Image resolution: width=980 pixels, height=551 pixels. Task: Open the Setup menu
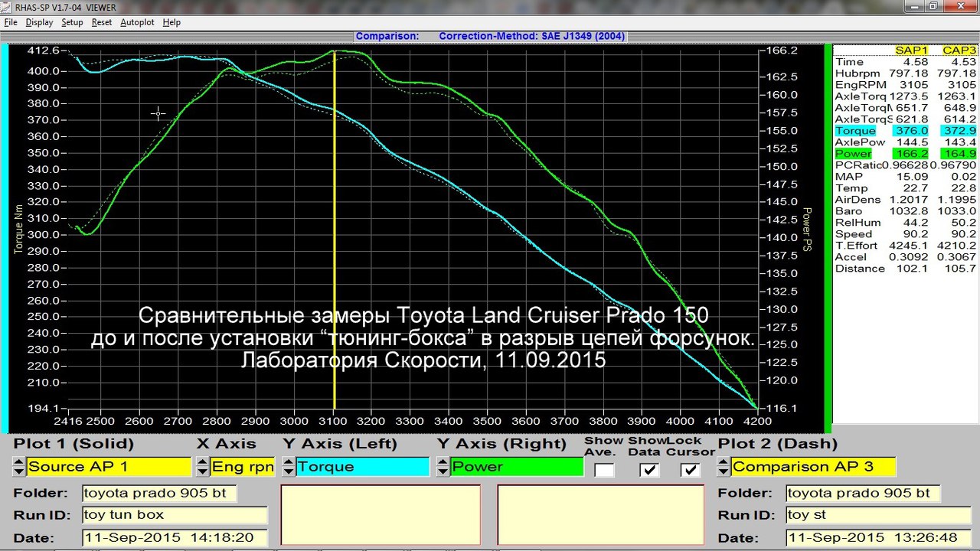[x=72, y=22]
